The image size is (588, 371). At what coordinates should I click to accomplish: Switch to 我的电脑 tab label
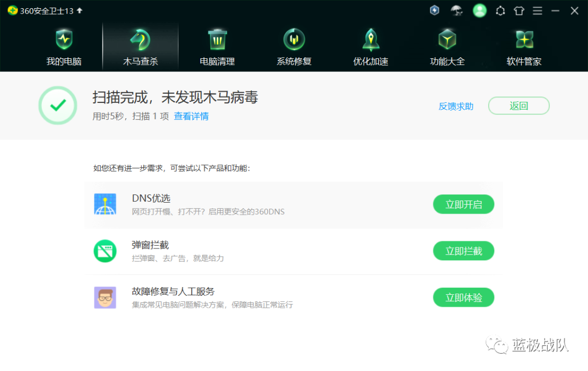[x=64, y=62]
